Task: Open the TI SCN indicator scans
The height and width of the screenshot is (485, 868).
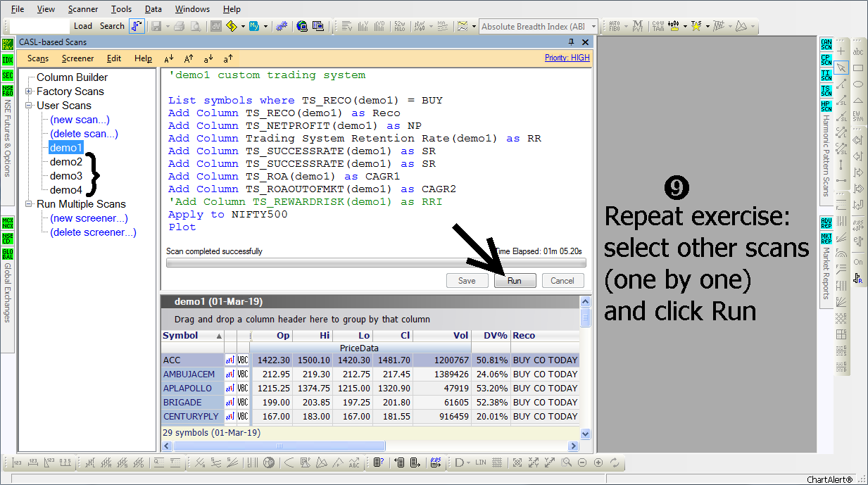Action: point(826,75)
